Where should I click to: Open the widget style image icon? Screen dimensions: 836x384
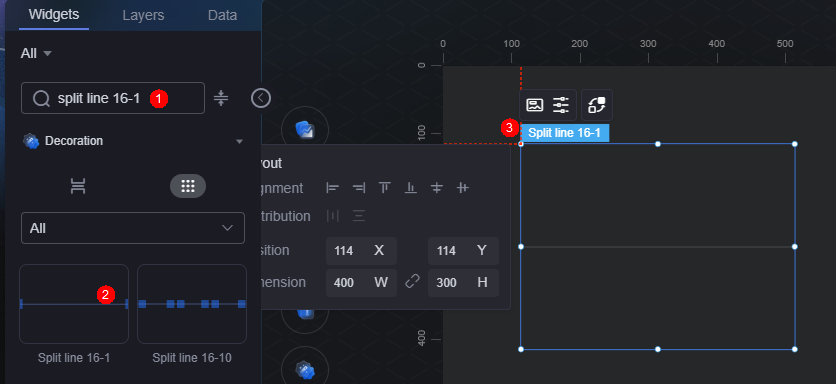tap(535, 105)
